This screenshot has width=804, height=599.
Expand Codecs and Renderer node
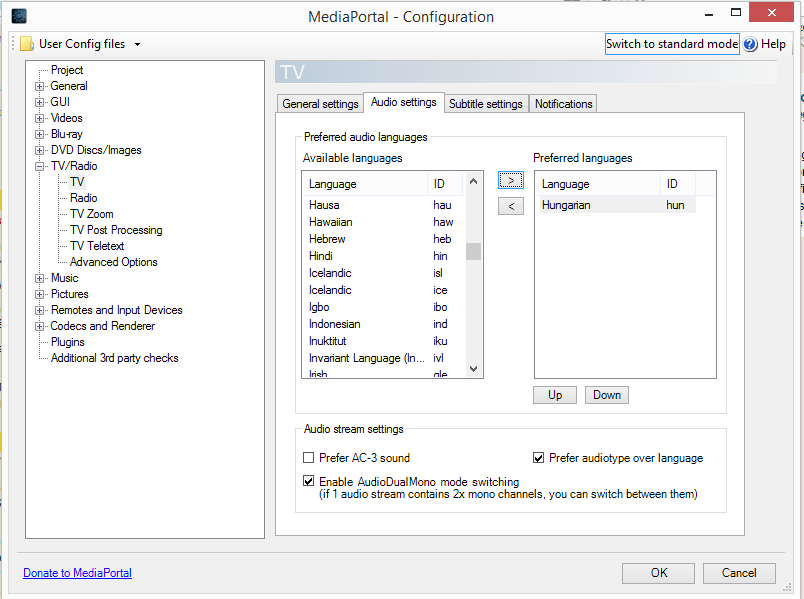click(x=39, y=326)
